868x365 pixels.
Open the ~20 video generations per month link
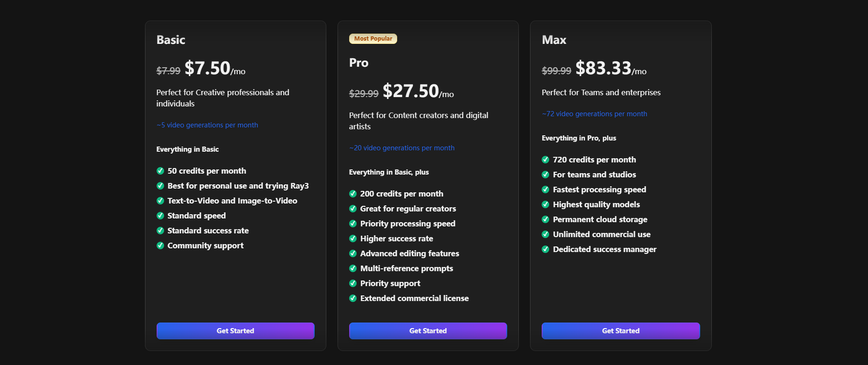tap(402, 148)
